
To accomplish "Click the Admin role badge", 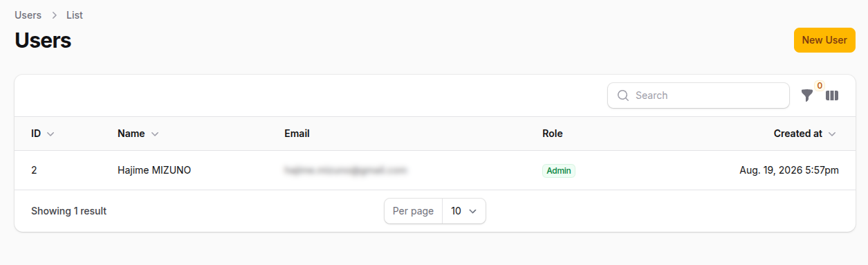I will pos(559,170).
